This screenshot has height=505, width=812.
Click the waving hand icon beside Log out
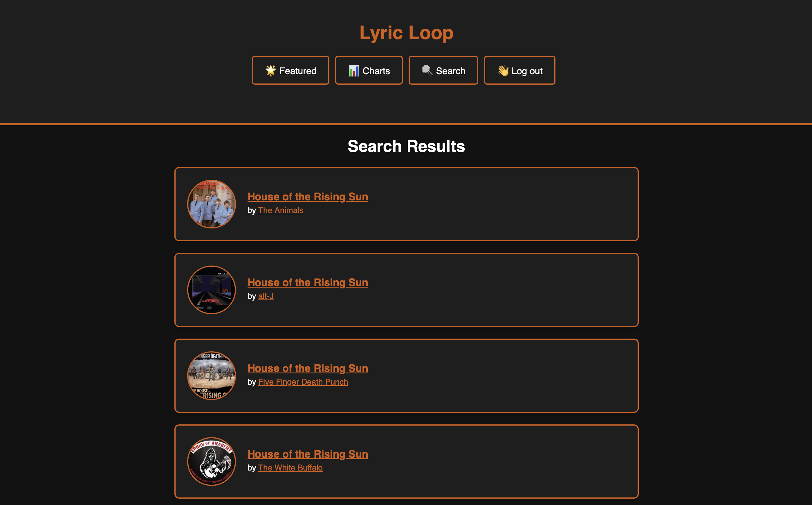tap(503, 70)
